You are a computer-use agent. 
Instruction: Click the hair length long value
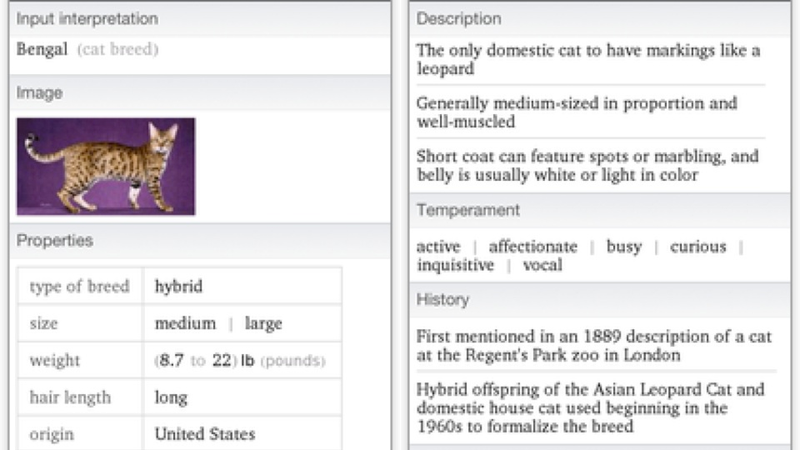pyautogui.click(x=171, y=397)
